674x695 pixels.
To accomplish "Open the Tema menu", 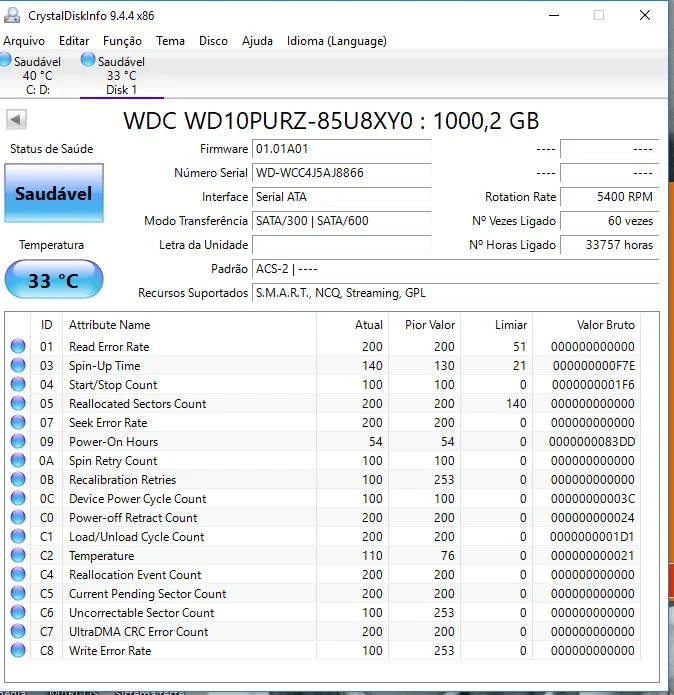I will coord(170,41).
